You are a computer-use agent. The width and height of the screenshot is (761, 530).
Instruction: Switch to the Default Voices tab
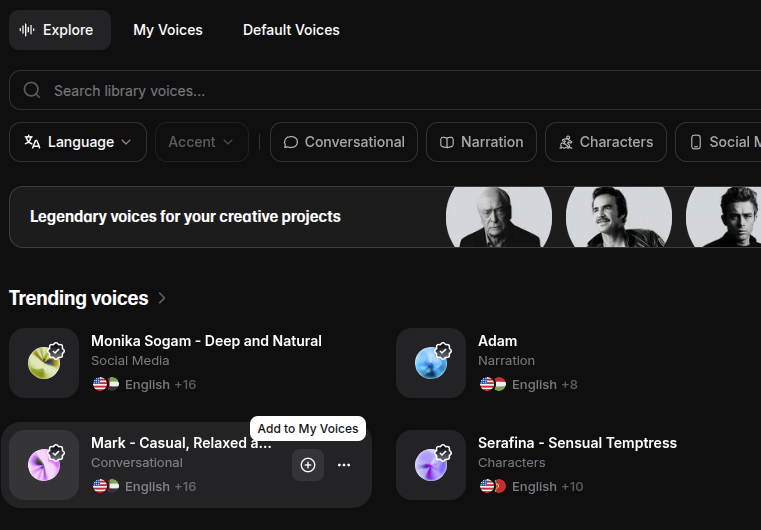click(x=291, y=30)
